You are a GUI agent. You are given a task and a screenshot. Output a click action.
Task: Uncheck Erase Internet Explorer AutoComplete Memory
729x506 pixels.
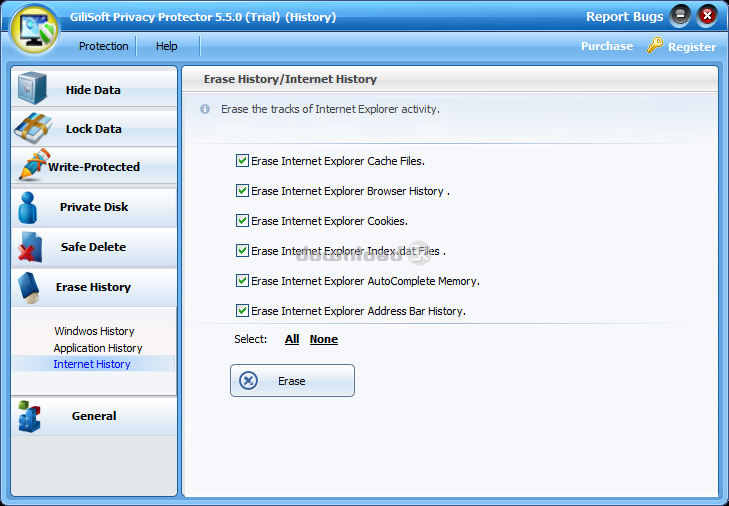tap(242, 280)
